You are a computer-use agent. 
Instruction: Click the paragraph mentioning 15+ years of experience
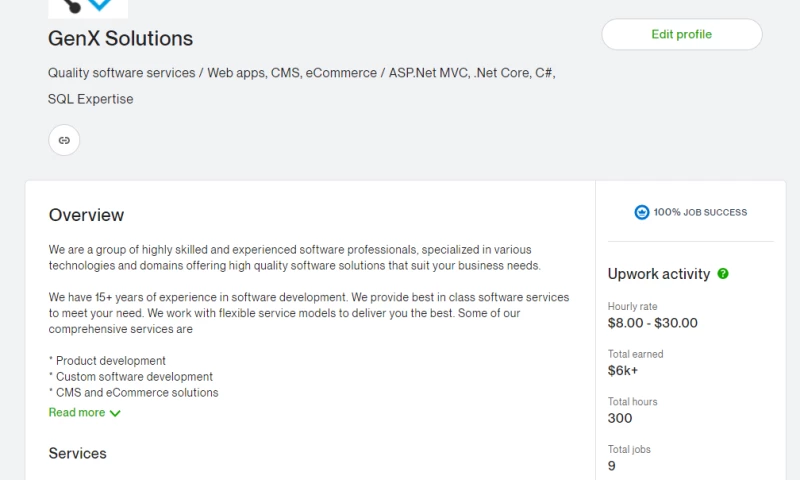pyautogui.click(x=308, y=313)
